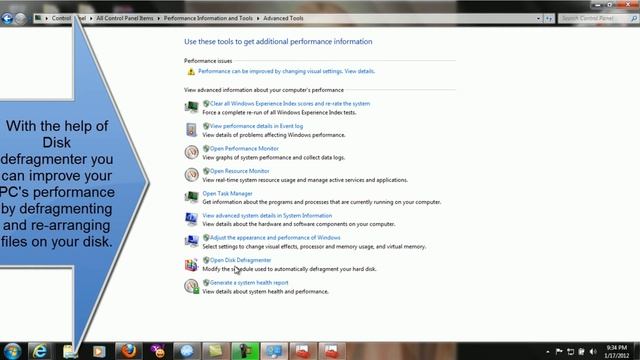
Task: Click 'View details about system health' text
Action: 265,291
